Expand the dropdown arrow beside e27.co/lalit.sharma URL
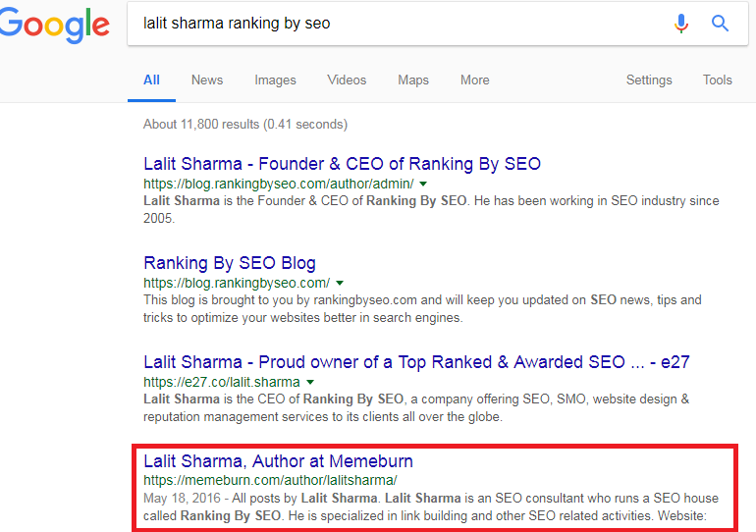This screenshot has width=756, height=532. (x=310, y=382)
